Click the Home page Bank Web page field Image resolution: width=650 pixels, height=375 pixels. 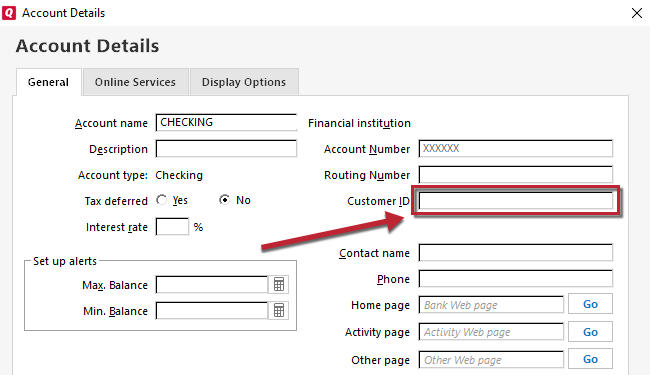pos(491,305)
